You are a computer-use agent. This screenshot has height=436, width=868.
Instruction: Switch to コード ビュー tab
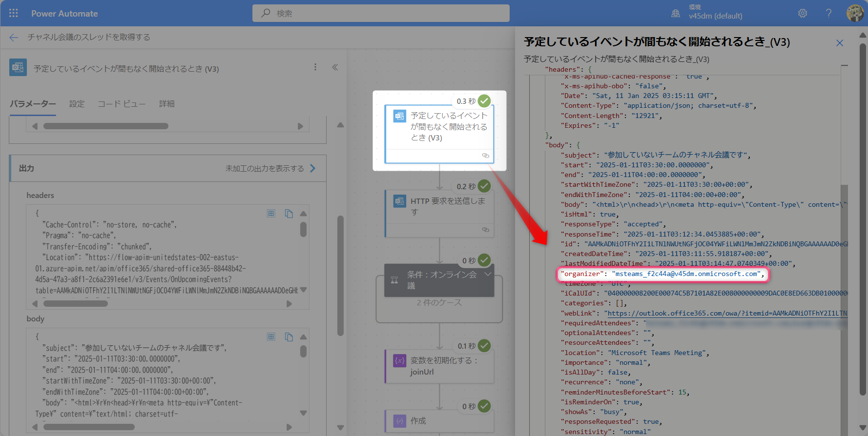coord(122,104)
